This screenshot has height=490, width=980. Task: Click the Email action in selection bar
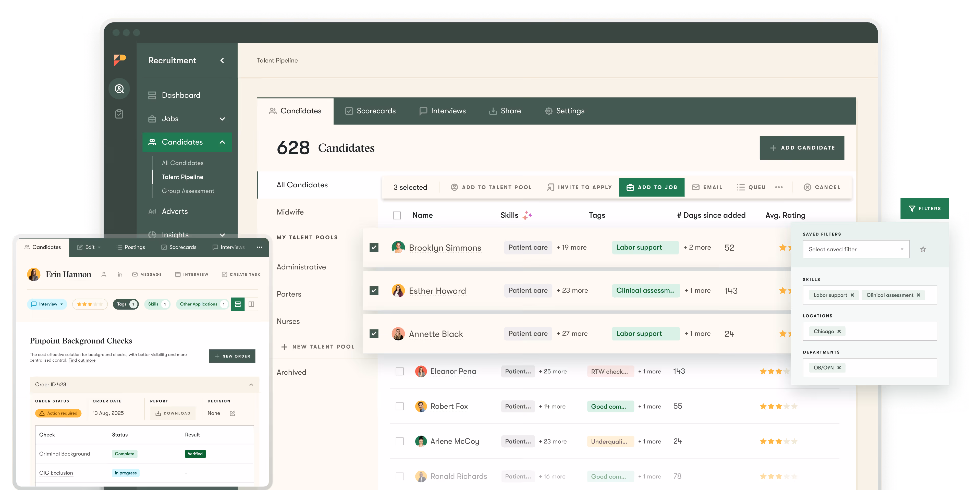point(707,187)
